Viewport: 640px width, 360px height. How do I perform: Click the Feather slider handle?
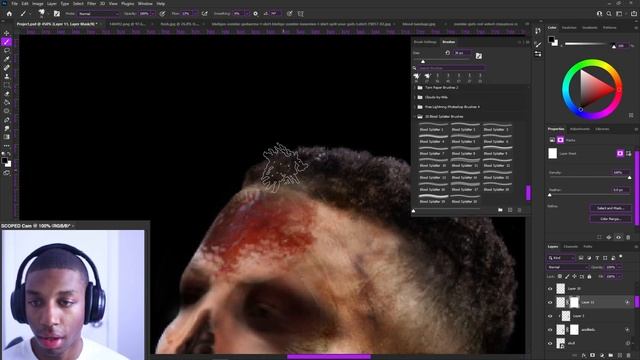click(x=550, y=195)
